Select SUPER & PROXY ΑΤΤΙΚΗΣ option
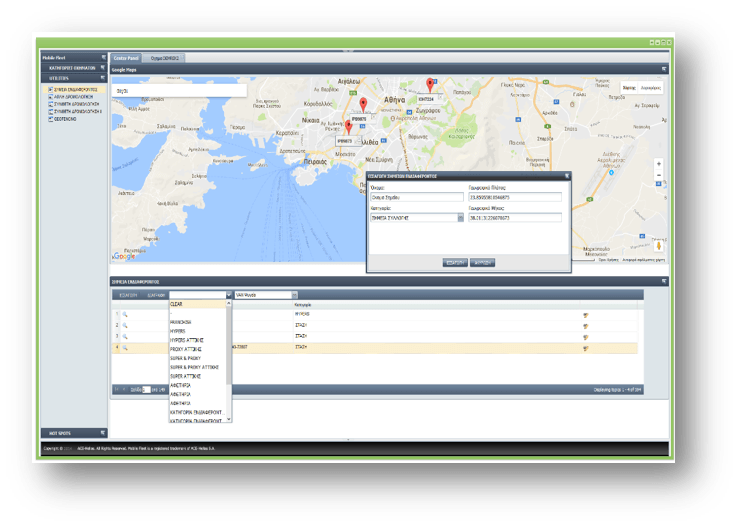The height and width of the screenshot is (528, 740). (x=197, y=367)
